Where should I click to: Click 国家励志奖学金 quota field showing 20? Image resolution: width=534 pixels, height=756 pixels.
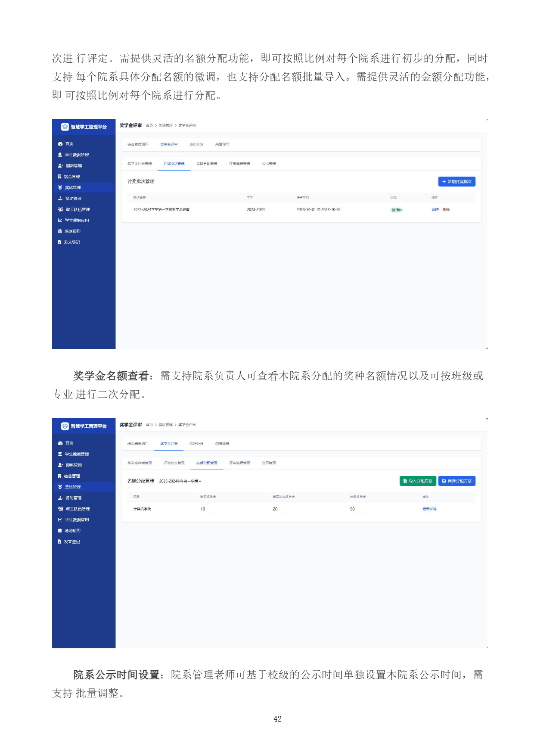coord(282,509)
